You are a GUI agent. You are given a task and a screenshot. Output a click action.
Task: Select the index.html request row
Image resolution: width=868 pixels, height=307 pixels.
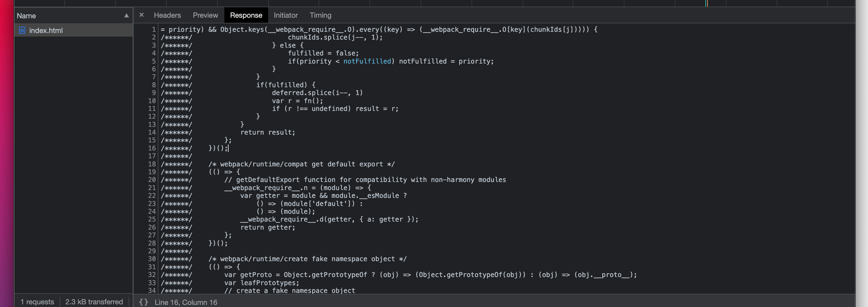[46, 30]
